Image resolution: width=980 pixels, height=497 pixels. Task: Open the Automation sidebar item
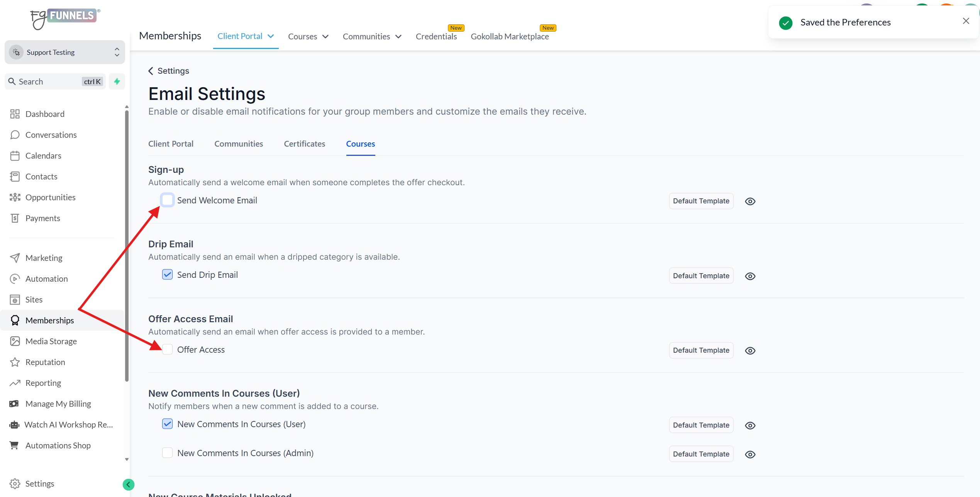coord(46,279)
